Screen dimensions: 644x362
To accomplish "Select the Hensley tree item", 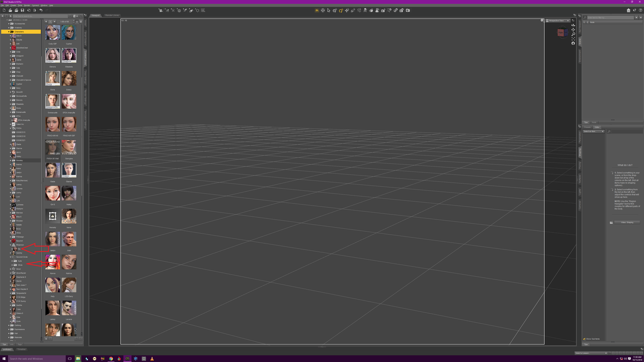I will point(19,160).
